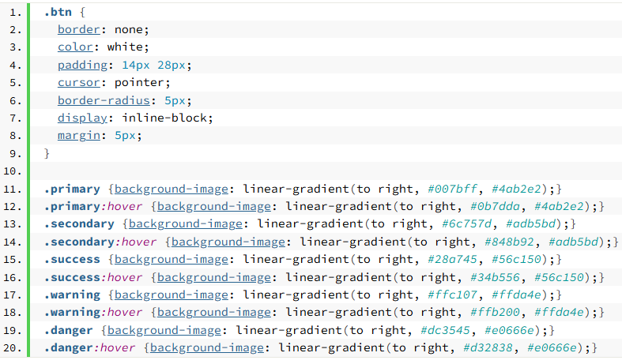Click the margin property link
The height and width of the screenshot is (364, 622).
pyautogui.click(x=78, y=135)
